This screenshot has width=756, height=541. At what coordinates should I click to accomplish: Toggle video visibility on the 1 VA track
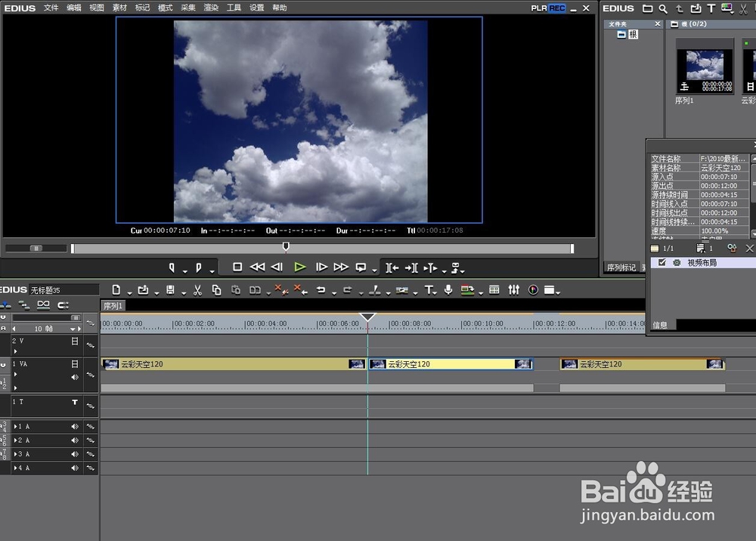(x=75, y=363)
